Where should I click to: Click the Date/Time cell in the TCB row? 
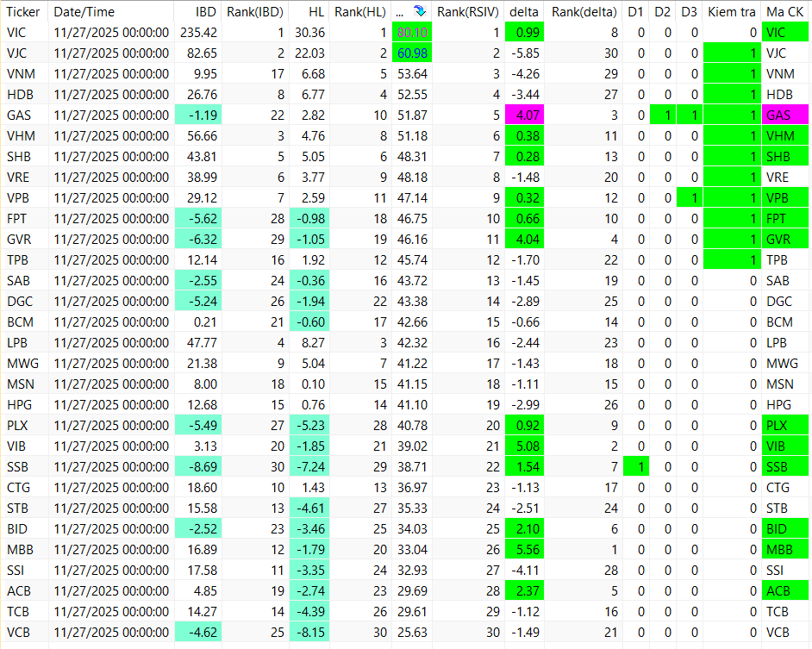[x=111, y=612]
